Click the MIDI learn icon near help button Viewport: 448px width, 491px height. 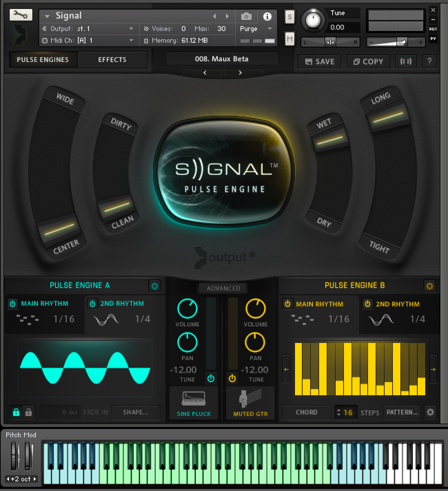(406, 61)
